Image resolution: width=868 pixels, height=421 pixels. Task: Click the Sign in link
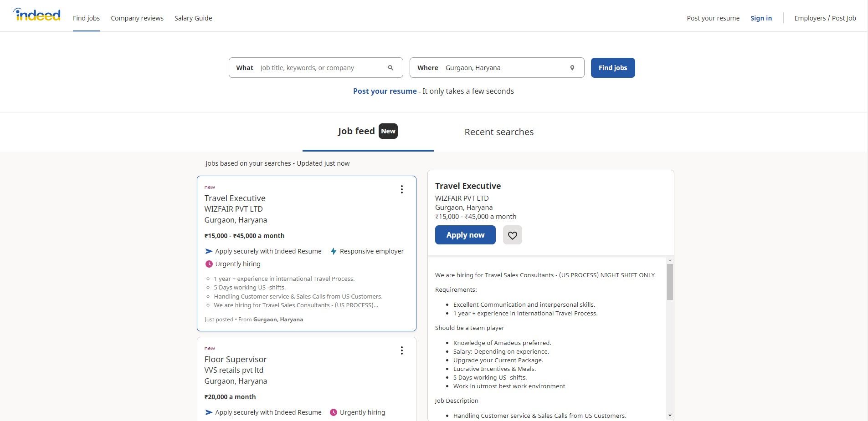coord(761,18)
